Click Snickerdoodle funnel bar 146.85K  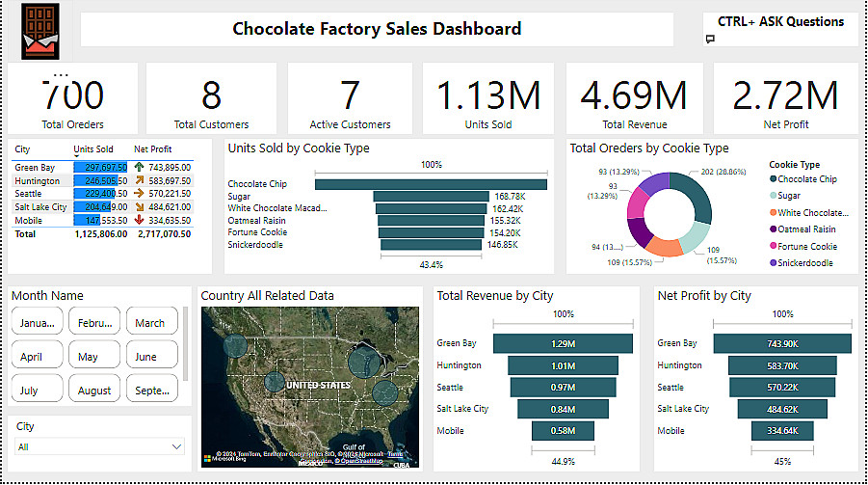432,245
